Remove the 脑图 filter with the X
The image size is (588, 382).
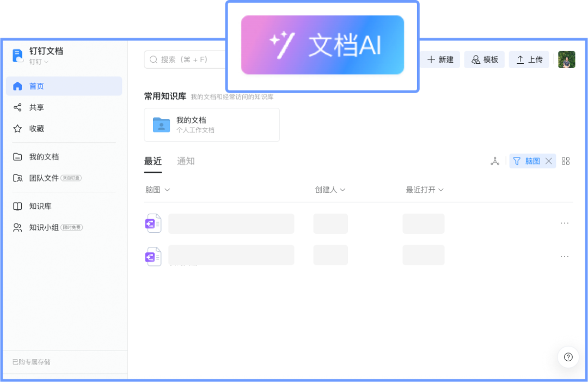pyautogui.click(x=549, y=161)
